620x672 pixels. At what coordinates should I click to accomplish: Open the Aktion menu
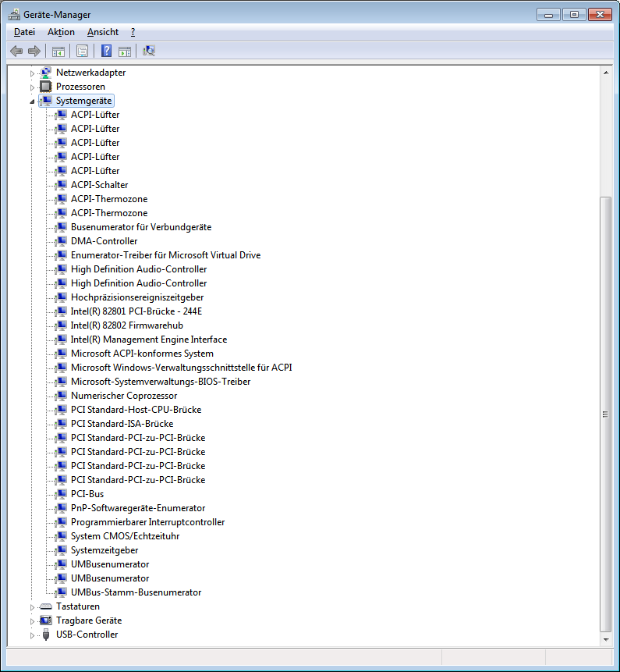click(61, 32)
